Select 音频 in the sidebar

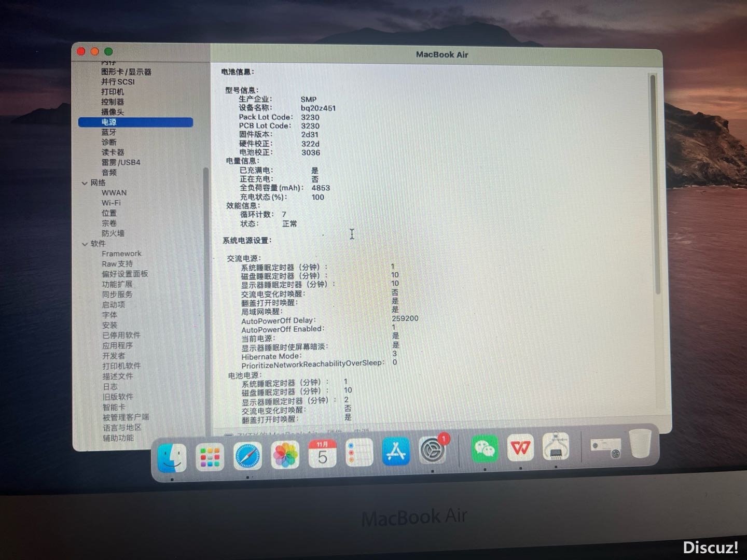pyautogui.click(x=109, y=172)
